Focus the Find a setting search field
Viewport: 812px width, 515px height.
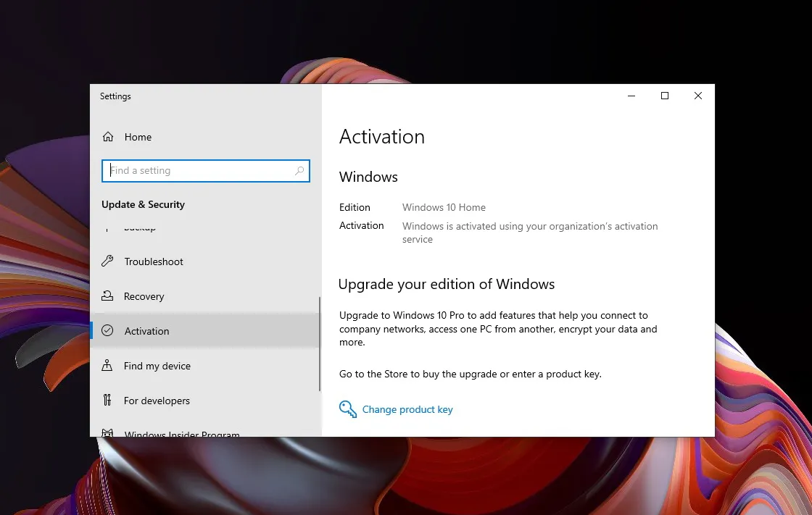click(x=199, y=171)
